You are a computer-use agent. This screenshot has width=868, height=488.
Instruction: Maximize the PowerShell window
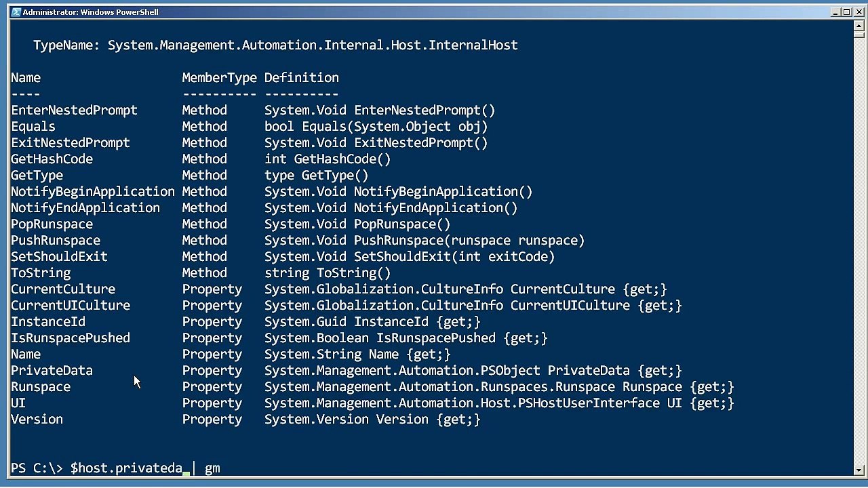pos(846,12)
